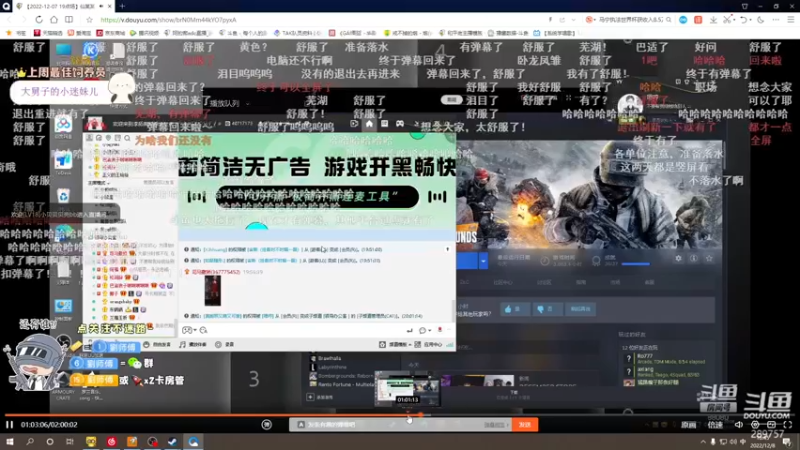
Task: Click the add game plus in Steam
Action: [310, 396]
